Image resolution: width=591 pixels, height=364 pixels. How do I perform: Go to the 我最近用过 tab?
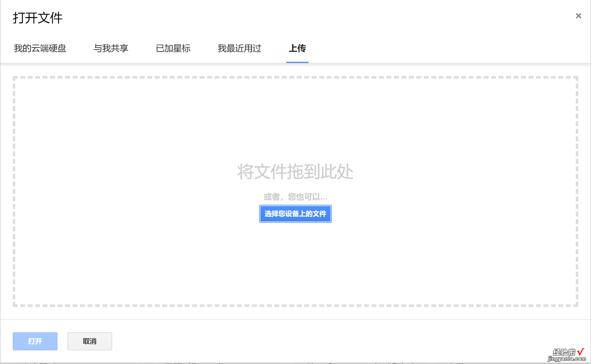pos(240,48)
